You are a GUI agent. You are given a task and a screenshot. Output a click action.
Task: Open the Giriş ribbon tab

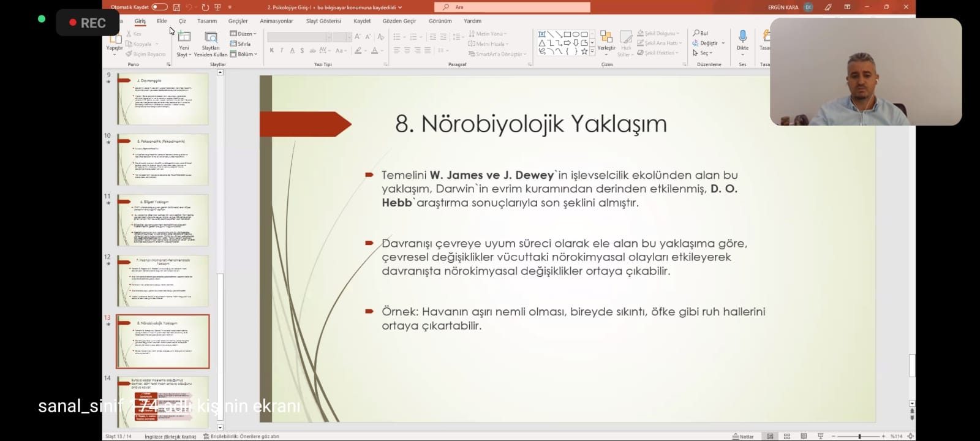(x=140, y=21)
